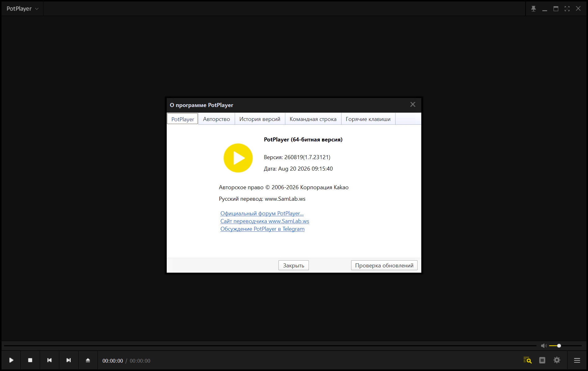Click the Закрыть button
Image resolution: width=588 pixels, height=371 pixels.
(x=294, y=266)
